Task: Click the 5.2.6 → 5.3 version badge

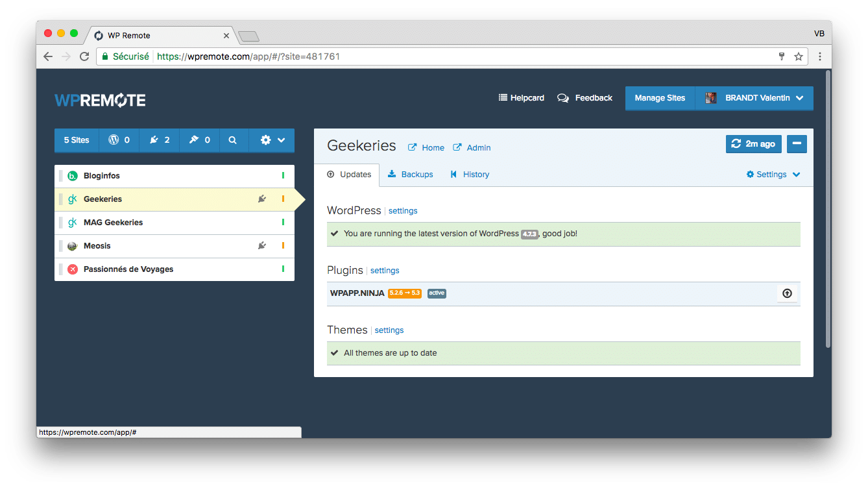Action: point(405,293)
